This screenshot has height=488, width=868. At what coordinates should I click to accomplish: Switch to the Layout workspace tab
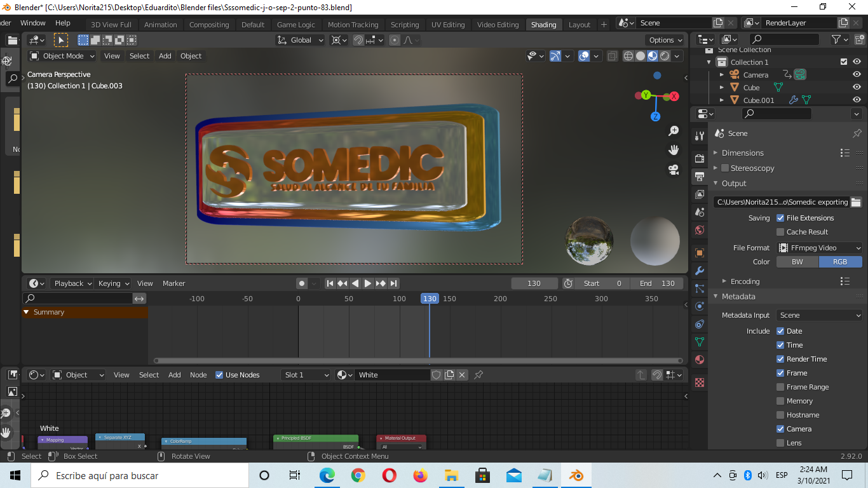tap(580, 25)
